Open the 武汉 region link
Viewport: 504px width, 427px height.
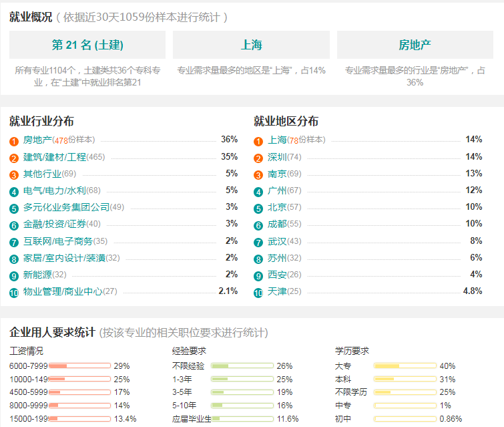click(x=277, y=241)
